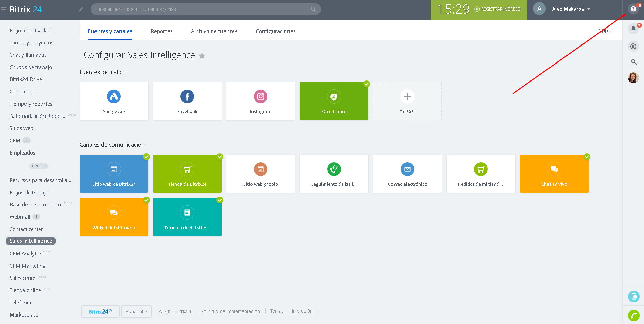This screenshot has width=644, height=324.
Task: Expand the Español language dropdown
Action: pyautogui.click(x=136, y=311)
